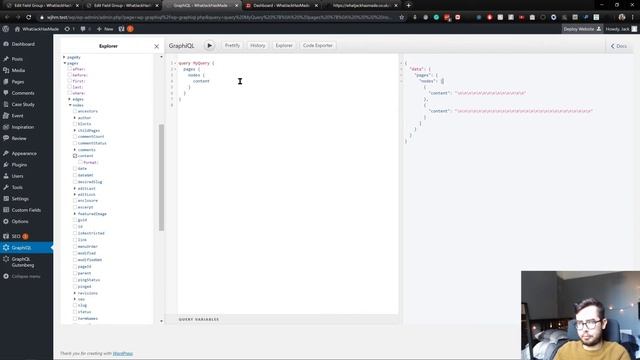Check the 'format' argument checkbox
Viewport: 640px width, 360px height.
pyautogui.click(x=80, y=162)
